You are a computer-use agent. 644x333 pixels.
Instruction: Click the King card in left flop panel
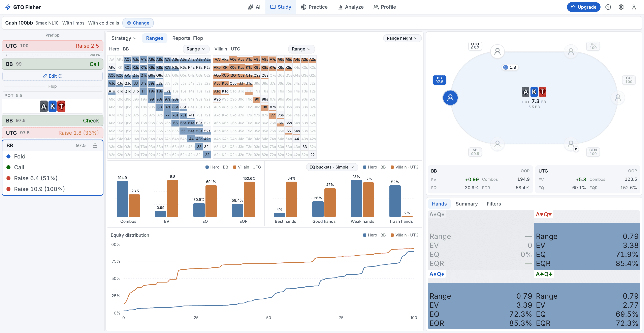click(x=53, y=106)
